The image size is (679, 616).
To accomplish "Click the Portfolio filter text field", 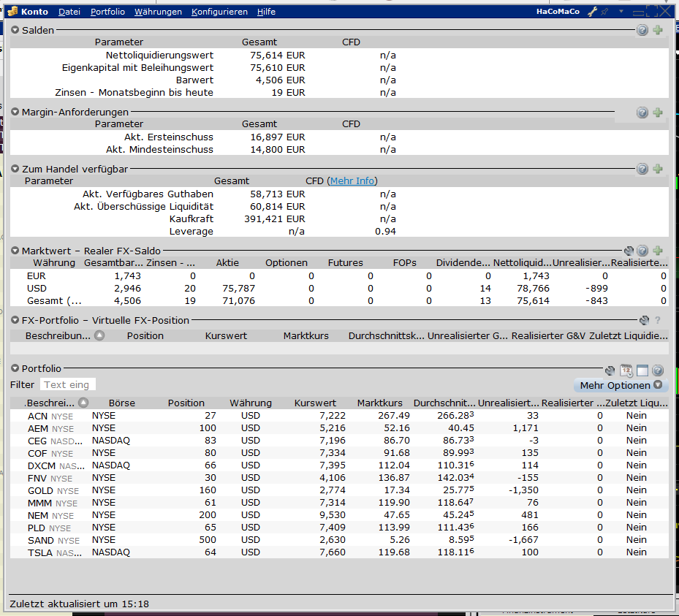I will 68,384.
